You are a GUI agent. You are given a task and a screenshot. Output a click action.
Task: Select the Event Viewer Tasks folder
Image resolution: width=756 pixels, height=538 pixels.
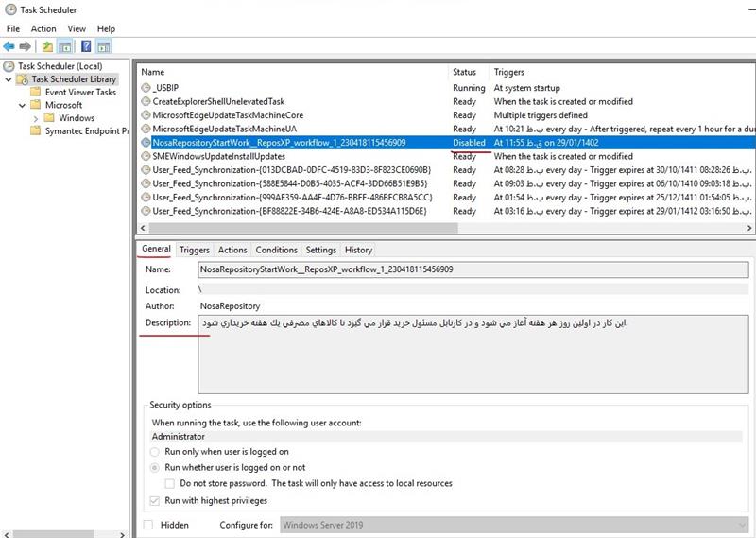point(80,93)
